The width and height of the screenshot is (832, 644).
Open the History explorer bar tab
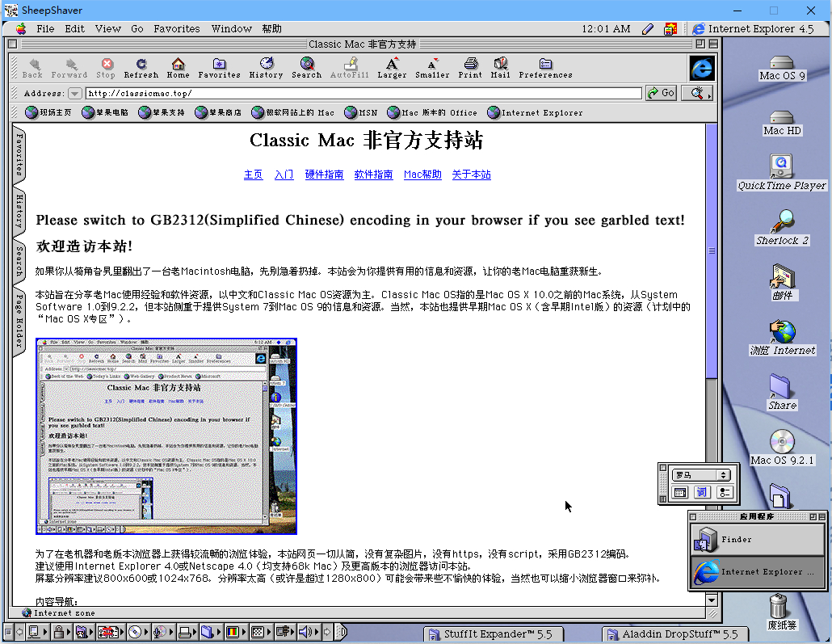click(19, 211)
